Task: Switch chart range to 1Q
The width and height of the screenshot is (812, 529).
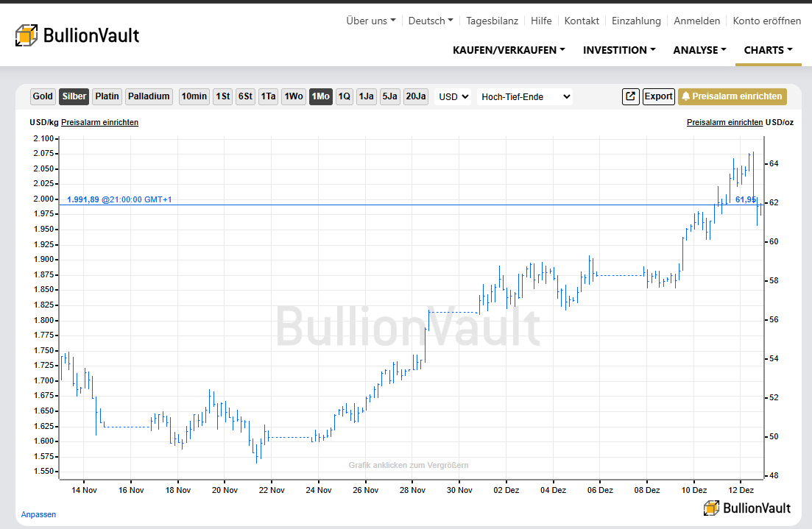Action: (x=345, y=96)
